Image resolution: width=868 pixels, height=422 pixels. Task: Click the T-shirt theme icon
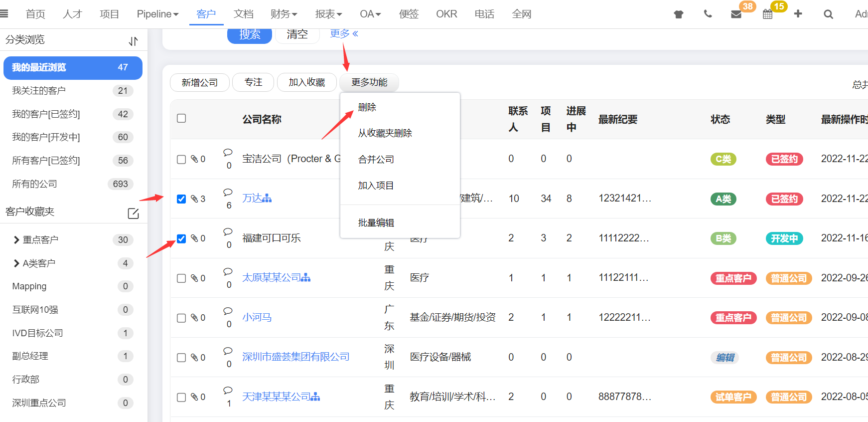(679, 14)
